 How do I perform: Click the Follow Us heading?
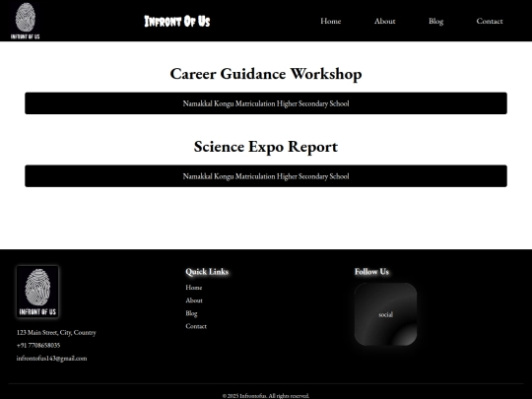(371, 272)
